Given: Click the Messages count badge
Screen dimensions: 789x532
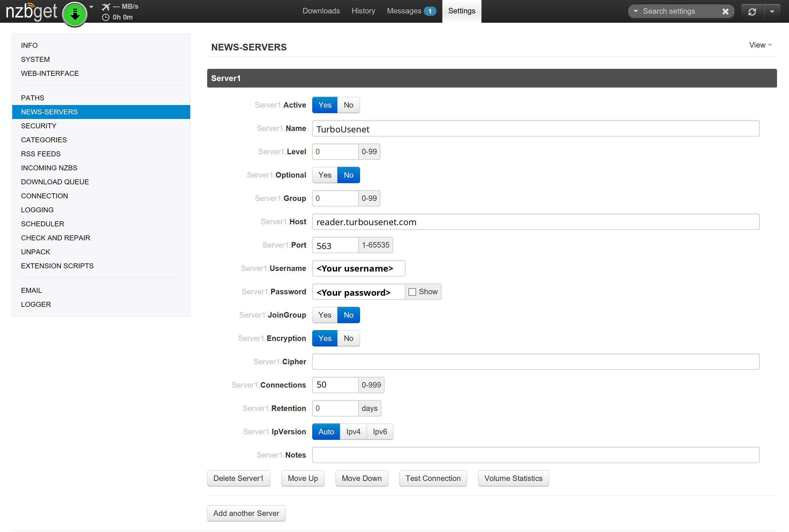Looking at the screenshot, I should point(430,11).
